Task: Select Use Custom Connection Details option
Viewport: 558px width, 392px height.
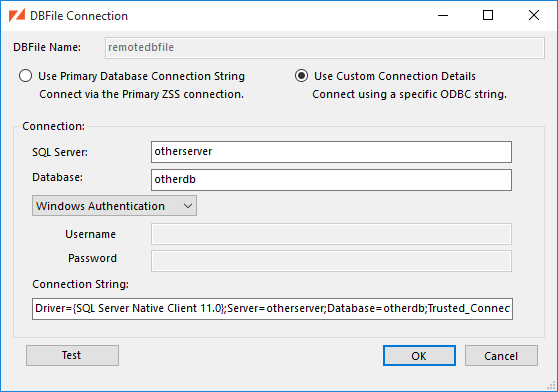Action: [x=301, y=76]
